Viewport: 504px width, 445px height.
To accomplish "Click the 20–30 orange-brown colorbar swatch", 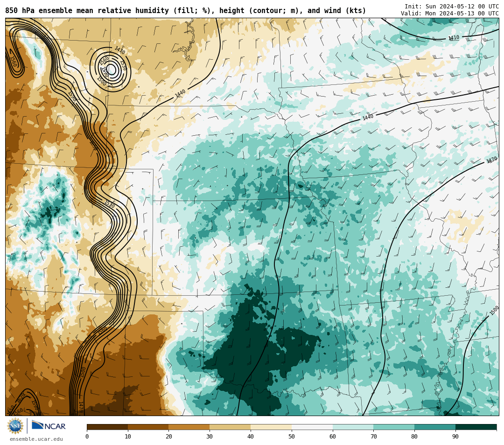I will click(x=189, y=427).
